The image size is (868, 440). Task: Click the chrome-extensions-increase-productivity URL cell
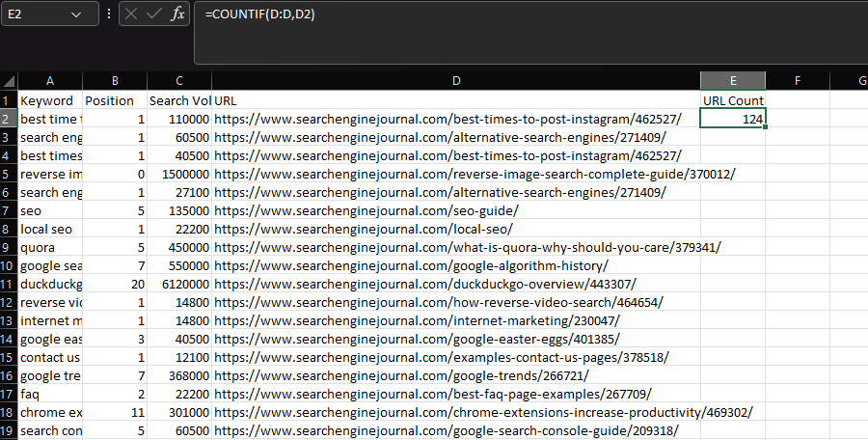point(456,412)
